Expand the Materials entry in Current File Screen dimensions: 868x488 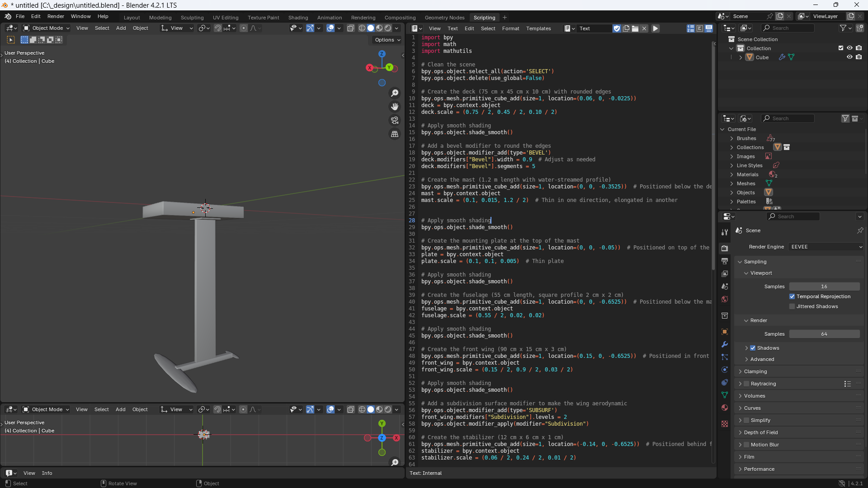731,174
